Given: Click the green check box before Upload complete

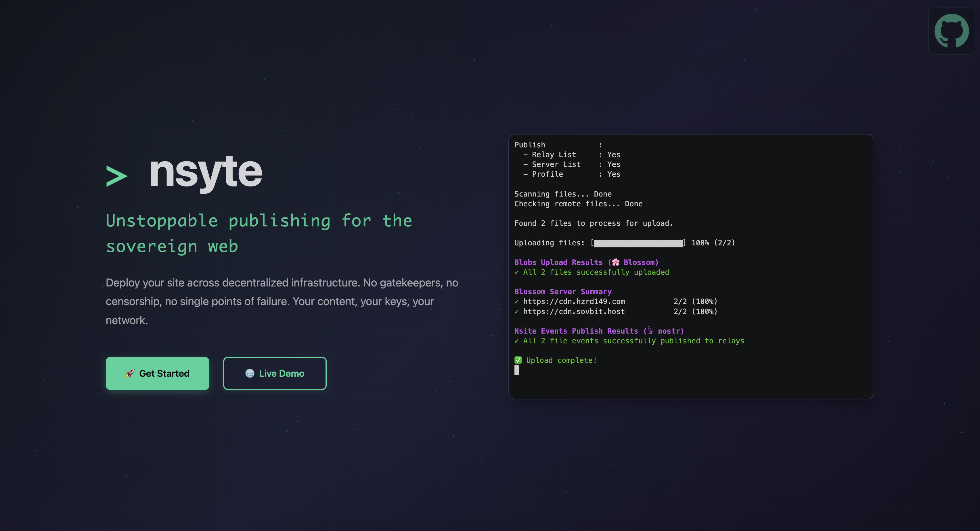Looking at the screenshot, I should point(518,360).
